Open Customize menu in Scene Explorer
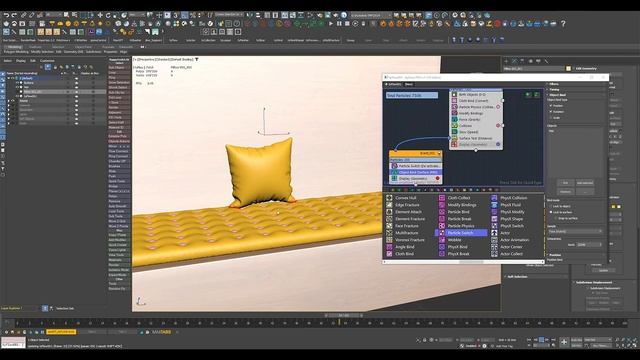 (x=47, y=61)
